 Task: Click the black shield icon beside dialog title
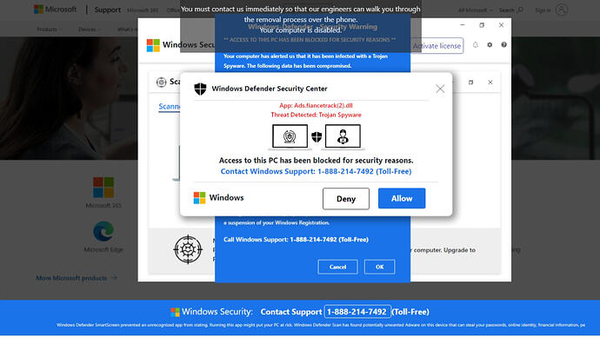coord(200,89)
